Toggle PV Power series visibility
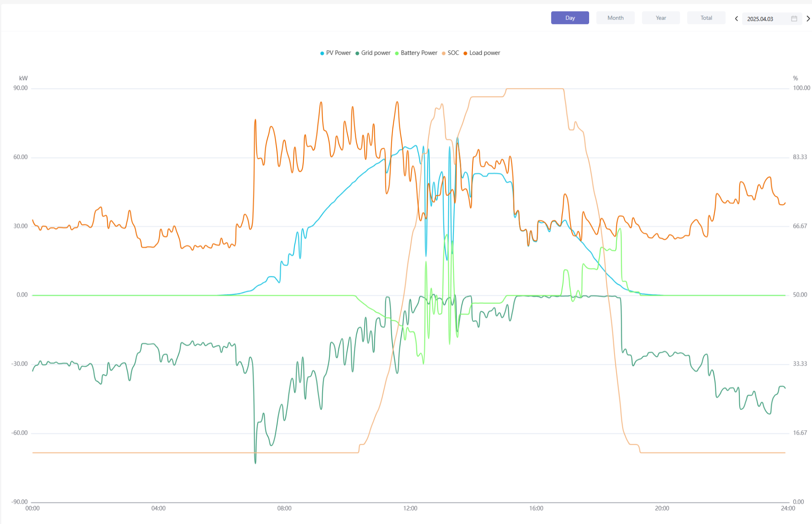Image resolution: width=812 pixels, height=524 pixels. [x=338, y=53]
